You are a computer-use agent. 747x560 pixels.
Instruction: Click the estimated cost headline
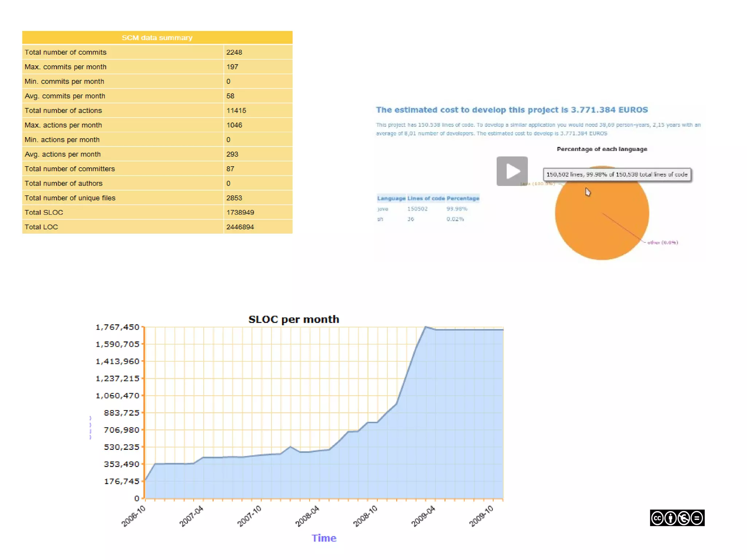pyautogui.click(x=512, y=110)
